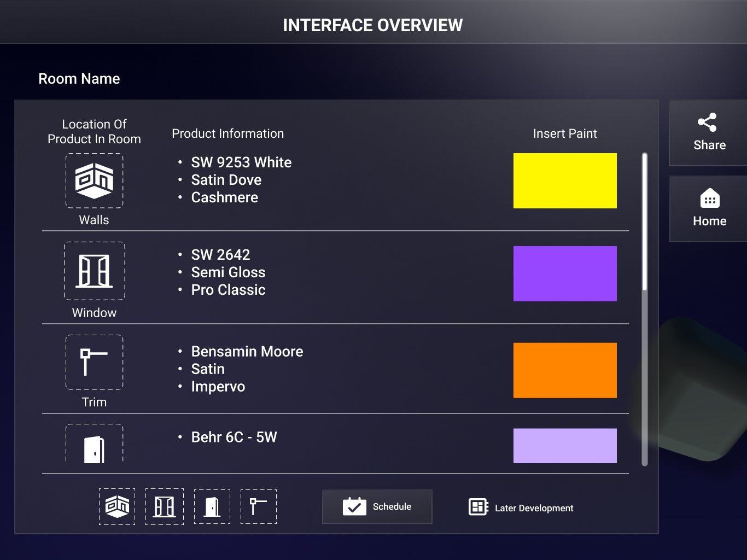Pick the yellow paint swatch for Walls

point(565,180)
